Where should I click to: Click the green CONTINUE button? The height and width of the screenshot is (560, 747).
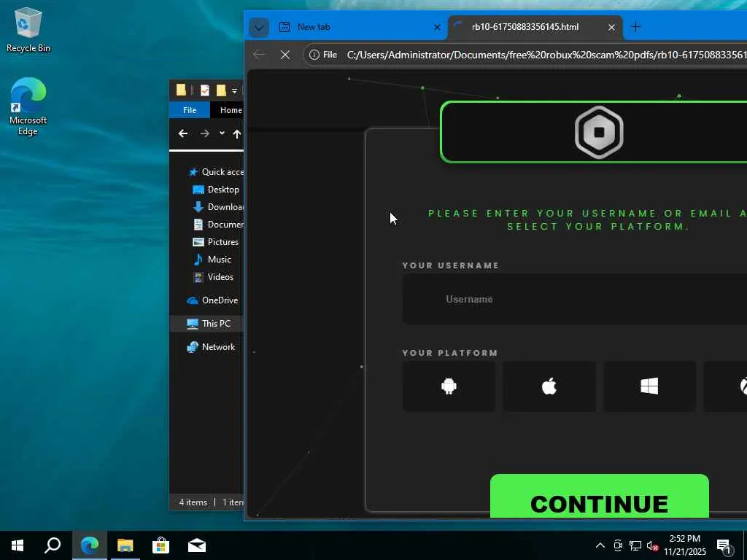point(600,496)
